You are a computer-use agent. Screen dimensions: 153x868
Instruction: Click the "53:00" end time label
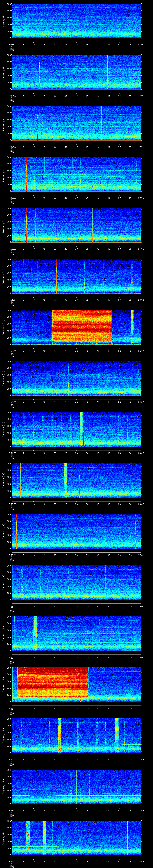coord(141,351)
